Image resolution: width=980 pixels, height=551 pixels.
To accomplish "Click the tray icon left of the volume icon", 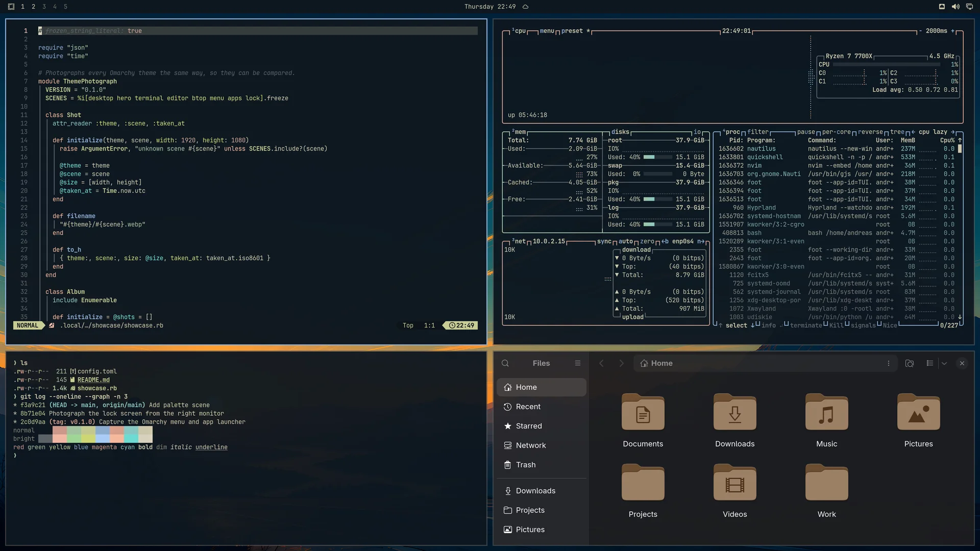I will pyautogui.click(x=942, y=7).
